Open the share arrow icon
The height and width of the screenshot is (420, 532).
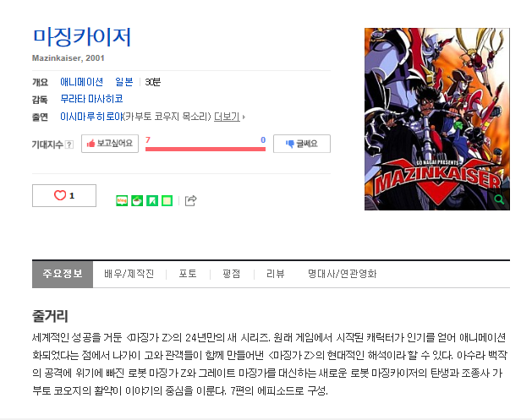pos(190,200)
